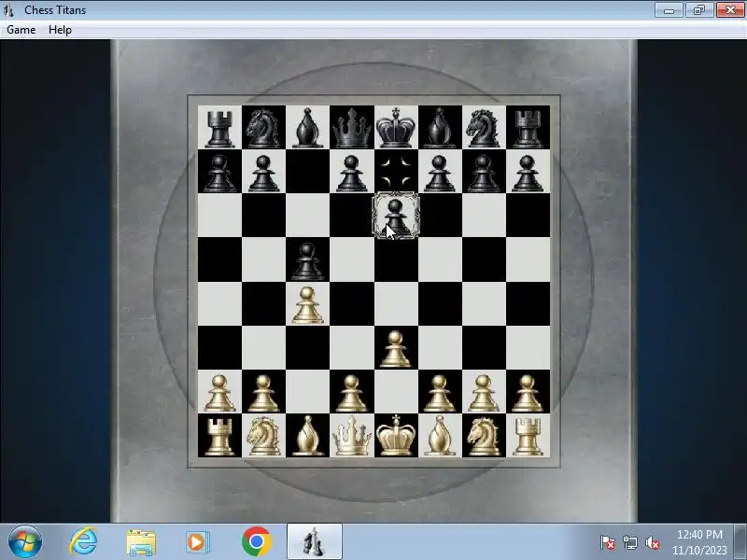Viewport: 747px width, 560px height.
Task: Launch Internet Explorer from taskbar
Action: tap(83, 542)
